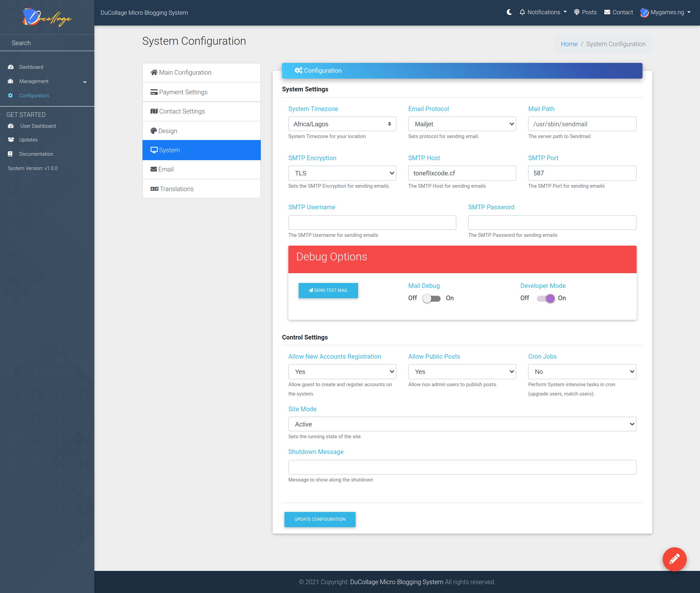Click the SMTP Username input field
Screen dimensions: 700x593
[x=372, y=223]
